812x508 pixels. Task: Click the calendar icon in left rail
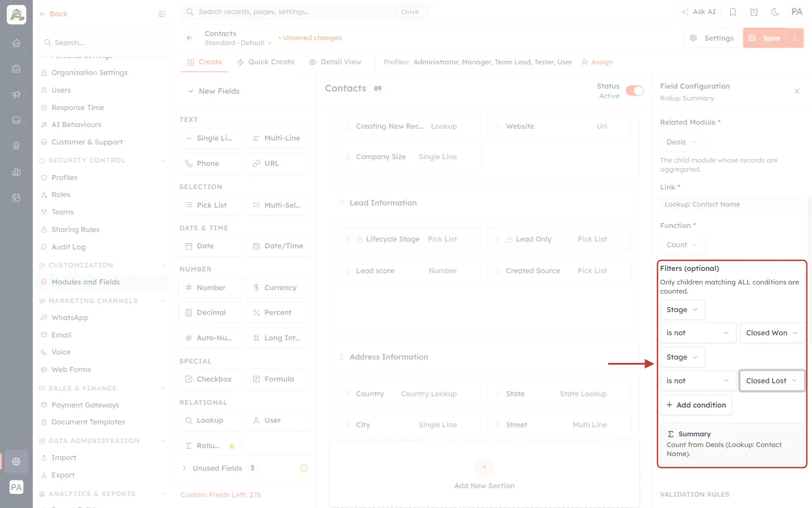pyautogui.click(x=16, y=198)
